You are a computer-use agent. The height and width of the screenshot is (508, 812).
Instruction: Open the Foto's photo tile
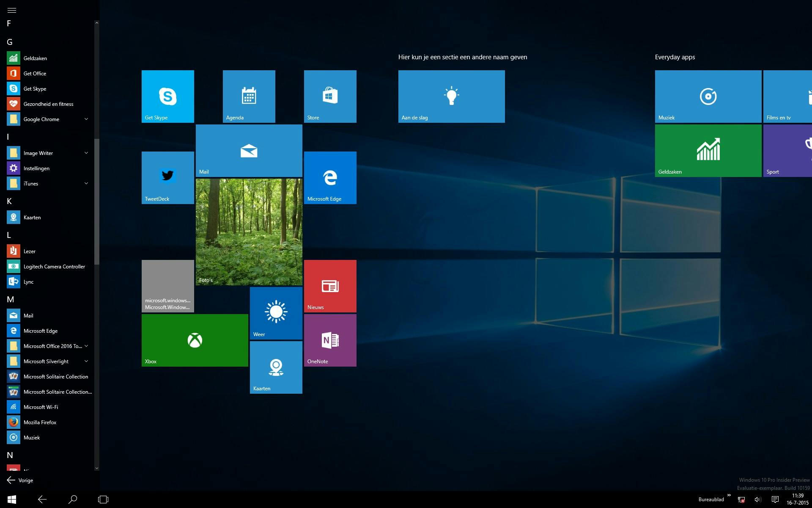[249, 232]
